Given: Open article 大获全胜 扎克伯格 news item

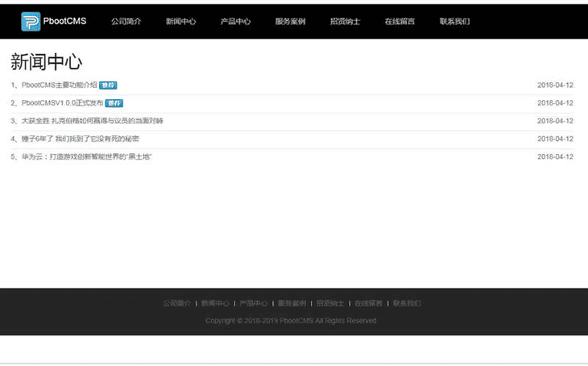Looking at the screenshot, I should [93, 121].
